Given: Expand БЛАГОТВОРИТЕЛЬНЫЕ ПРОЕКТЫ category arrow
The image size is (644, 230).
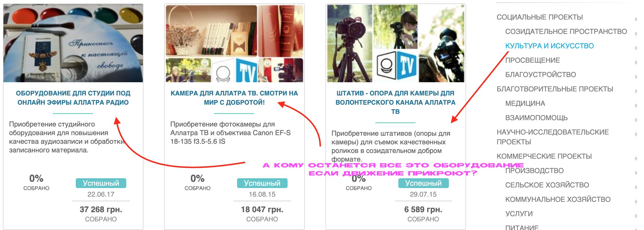Looking at the screenshot, I should click(x=636, y=91).
